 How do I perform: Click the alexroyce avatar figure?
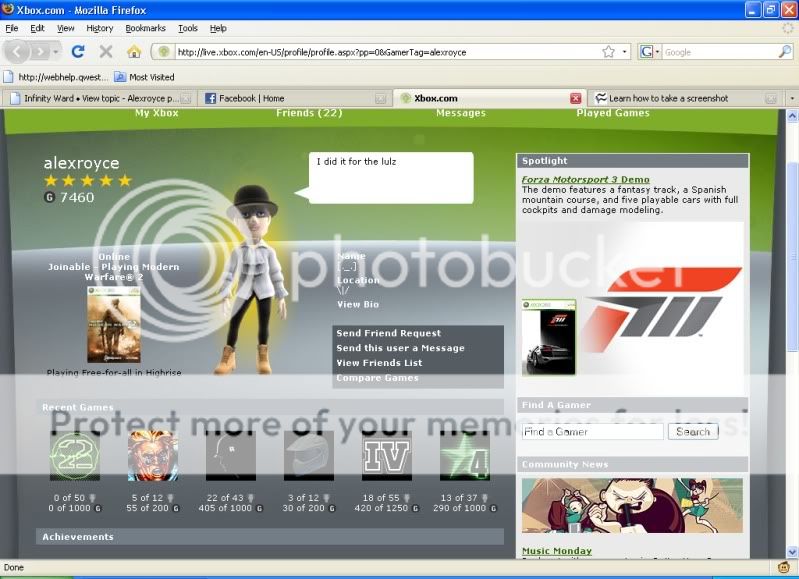pyautogui.click(x=251, y=280)
